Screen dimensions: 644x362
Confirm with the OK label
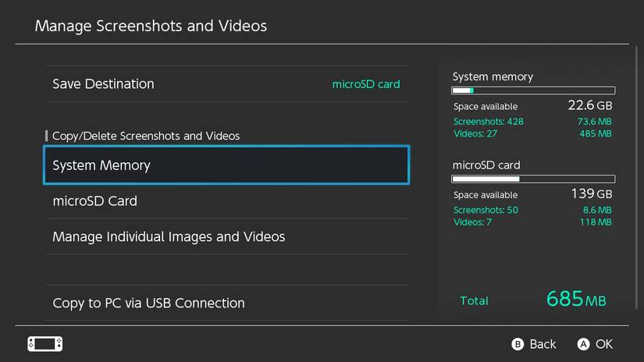coord(604,344)
